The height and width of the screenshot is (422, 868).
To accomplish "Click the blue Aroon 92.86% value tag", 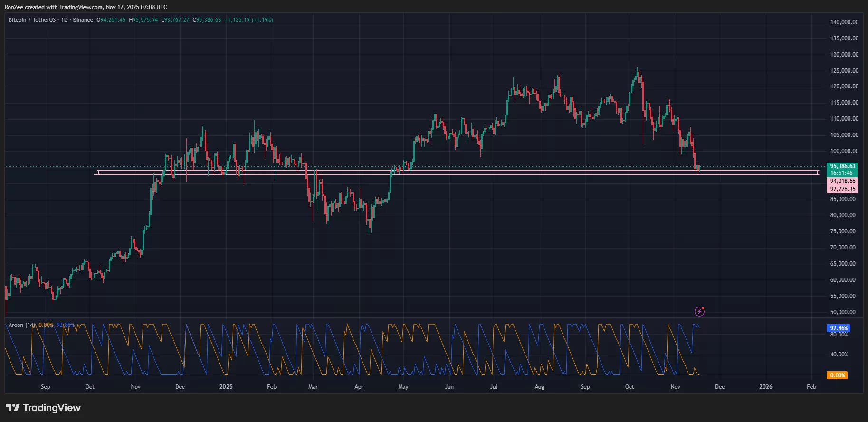I will pyautogui.click(x=839, y=328).
